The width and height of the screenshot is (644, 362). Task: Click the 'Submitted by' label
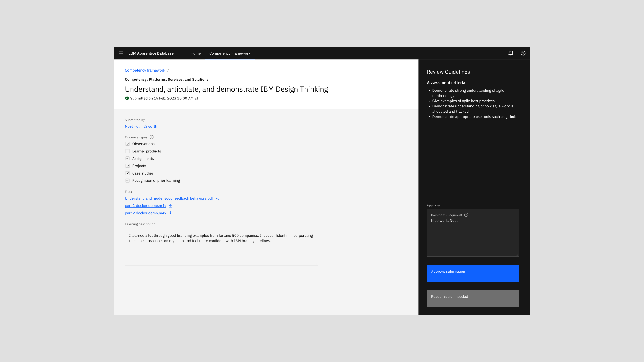135,120
